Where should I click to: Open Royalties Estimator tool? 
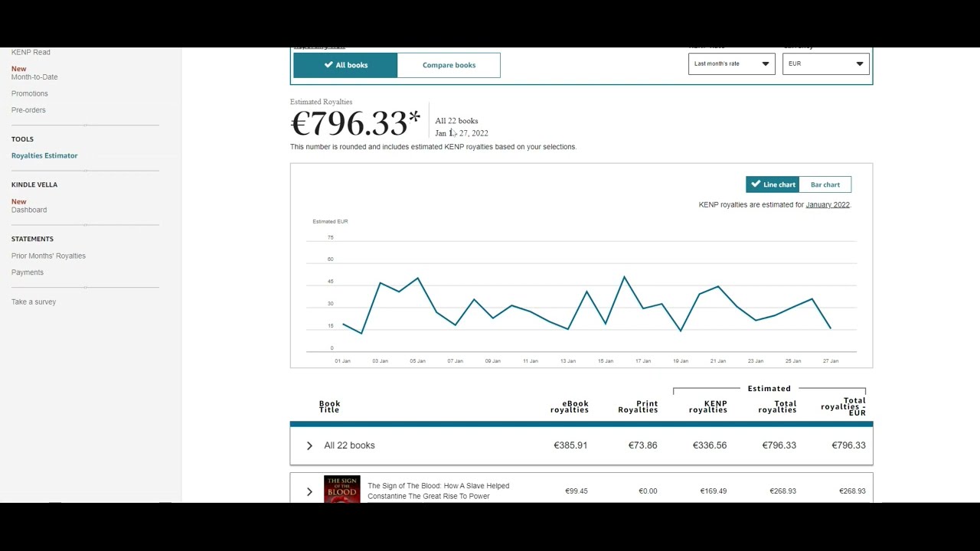click(x=44, y=155)
